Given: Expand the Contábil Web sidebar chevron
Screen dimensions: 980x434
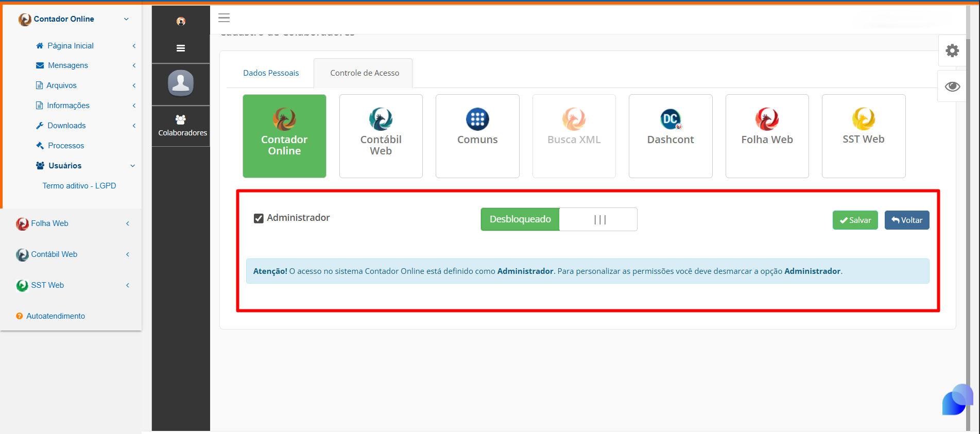Looking at the screenshot, I should 127,254.
